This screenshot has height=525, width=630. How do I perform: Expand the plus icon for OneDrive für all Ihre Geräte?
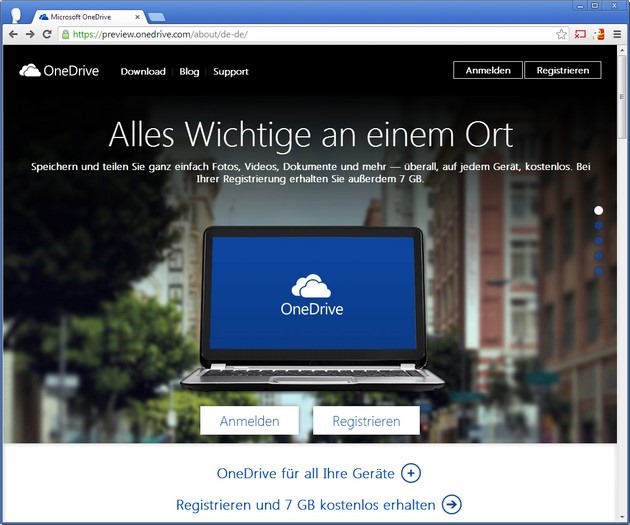[x=411, y=473]
